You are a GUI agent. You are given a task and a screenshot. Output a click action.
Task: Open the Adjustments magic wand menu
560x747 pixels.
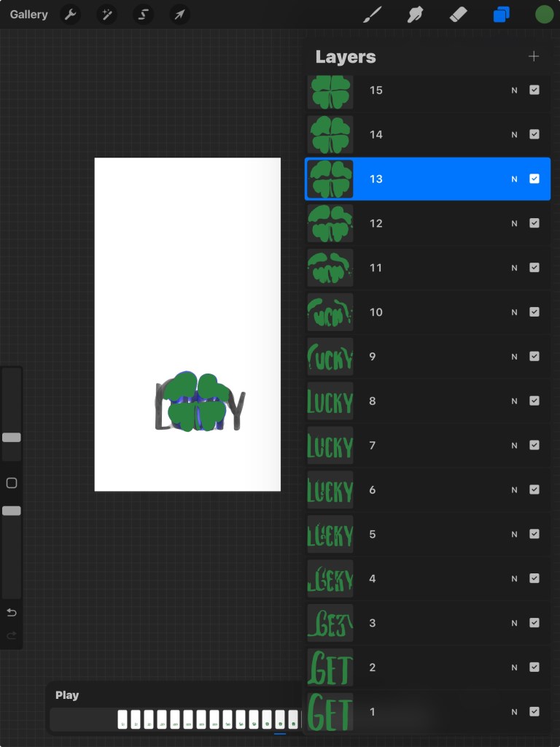click(x=107, y=15)
